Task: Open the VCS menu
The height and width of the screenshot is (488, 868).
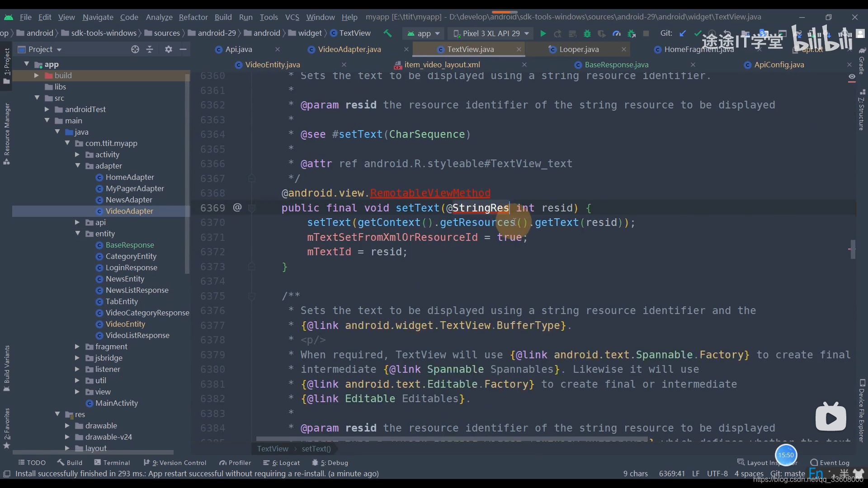Action: (x=292, y=17)
